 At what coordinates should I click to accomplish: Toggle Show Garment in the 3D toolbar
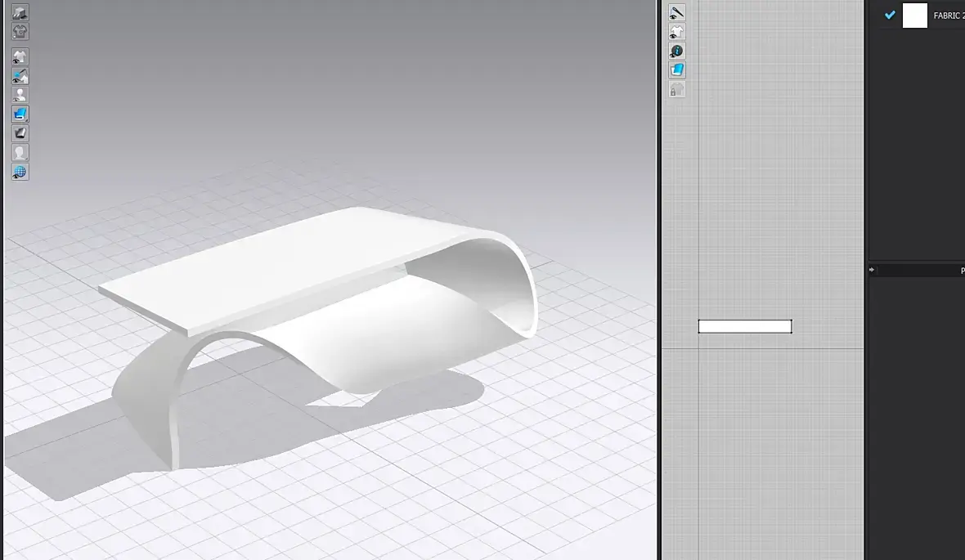pyautogui.click(x=20, y=56)
